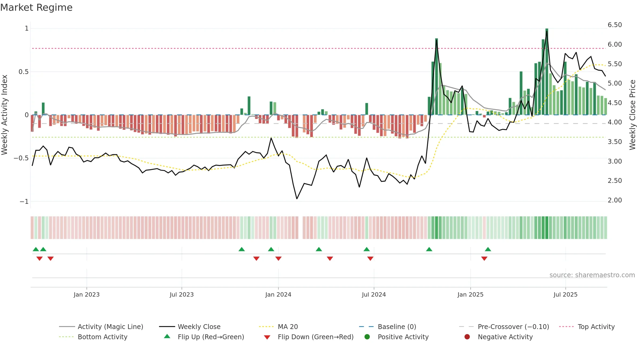Viewport: 644px width, 362px height.
Task: Click the 5.50 price axis tick label
Action: pyautogui.click(x=615, y=64)
